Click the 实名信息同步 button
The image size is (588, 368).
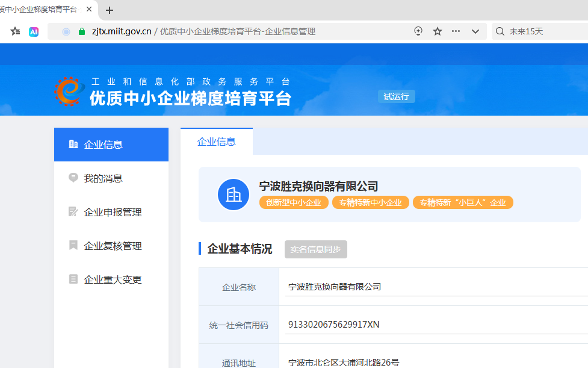(x=315, y=249)
